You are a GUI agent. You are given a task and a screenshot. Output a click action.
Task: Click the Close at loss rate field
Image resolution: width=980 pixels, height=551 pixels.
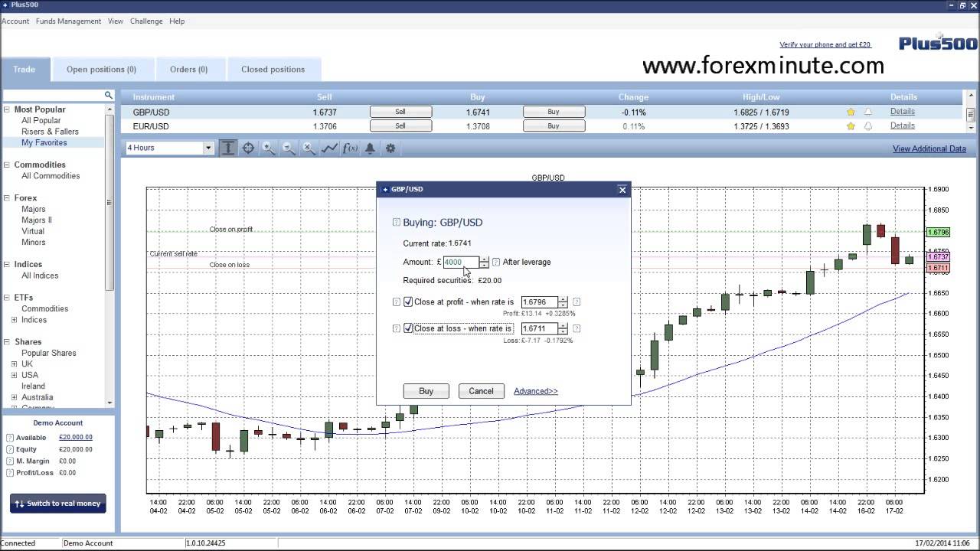coord(540,328)
